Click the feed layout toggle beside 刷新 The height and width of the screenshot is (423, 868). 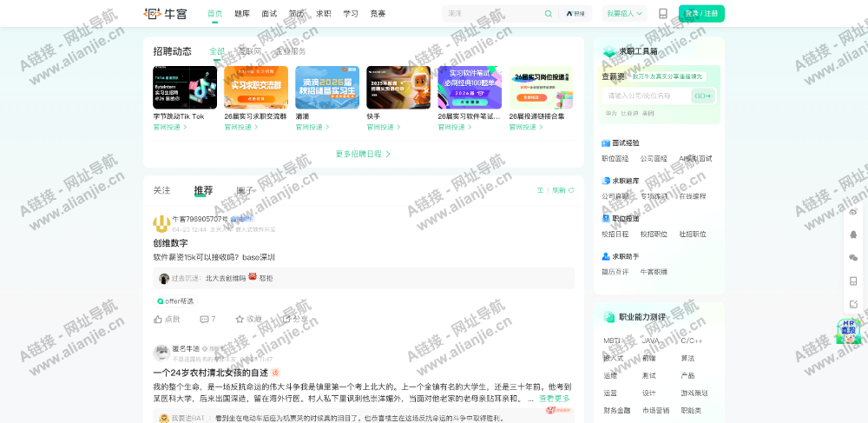540,190
